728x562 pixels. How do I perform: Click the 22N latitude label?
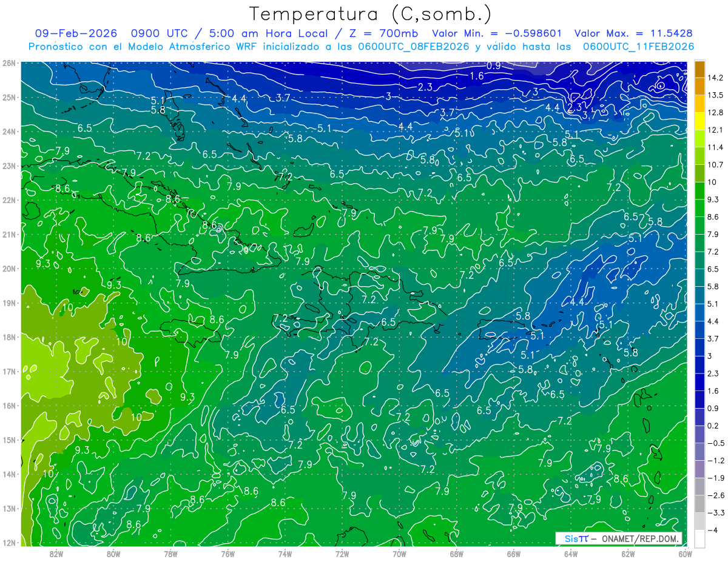(x=9, y=200)
